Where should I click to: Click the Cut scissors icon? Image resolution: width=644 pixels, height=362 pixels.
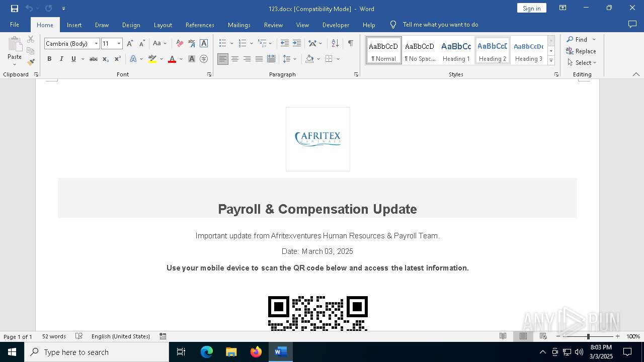click(x=31, y=39)
